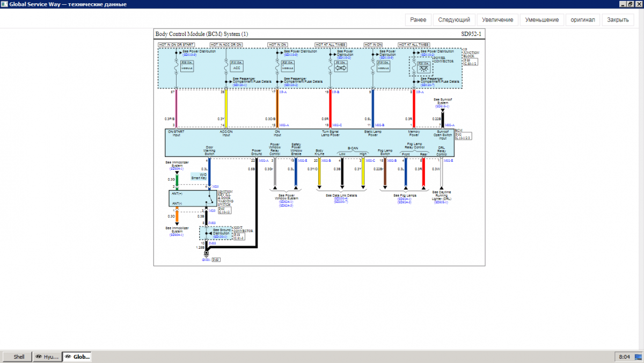Open power window system link SD824-1
The height and width of the screenshot is (363, 644).
coord(286,202)
